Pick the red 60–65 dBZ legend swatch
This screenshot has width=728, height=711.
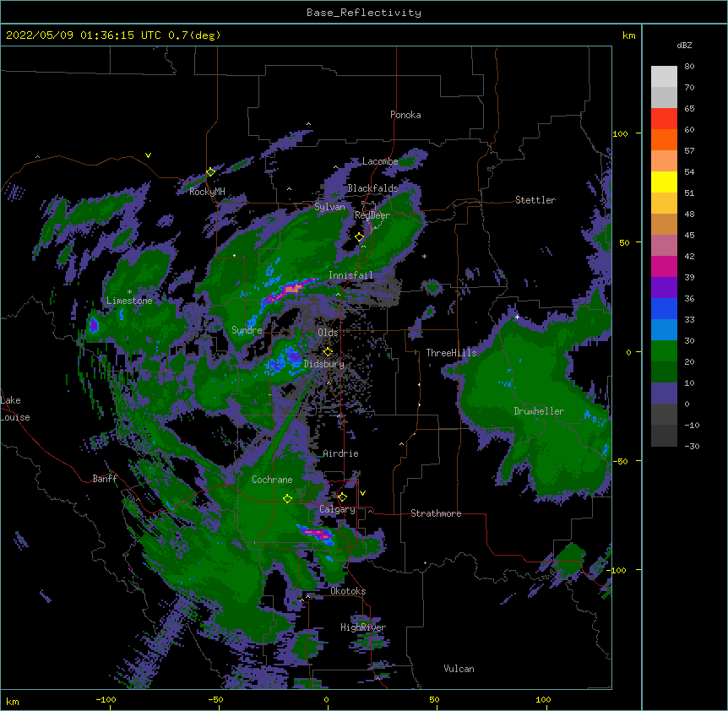(664, 119)
